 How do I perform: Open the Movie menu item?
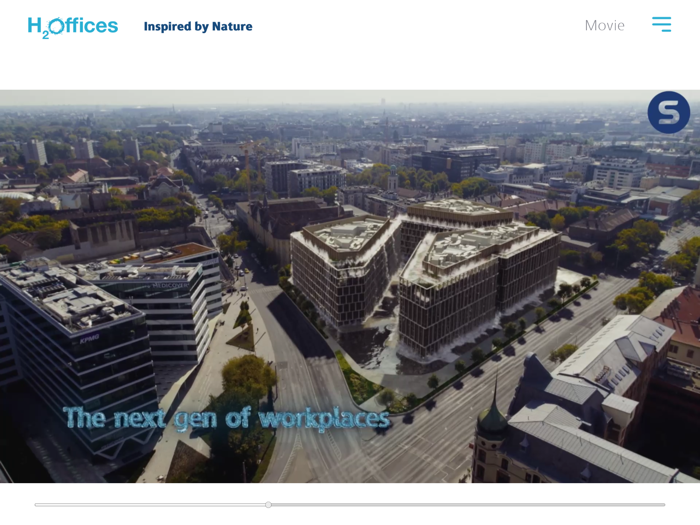(604, 25)
